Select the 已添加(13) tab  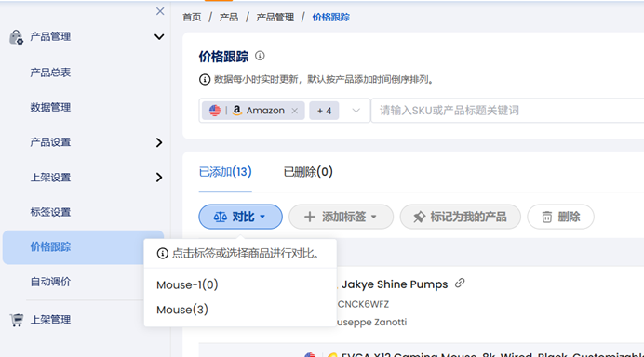click(225, 171)
